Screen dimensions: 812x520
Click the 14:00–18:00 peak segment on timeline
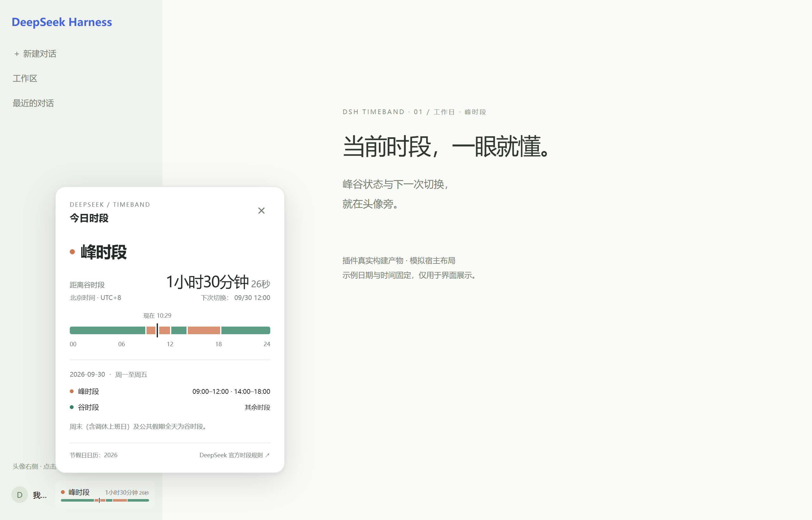point(204,330)
